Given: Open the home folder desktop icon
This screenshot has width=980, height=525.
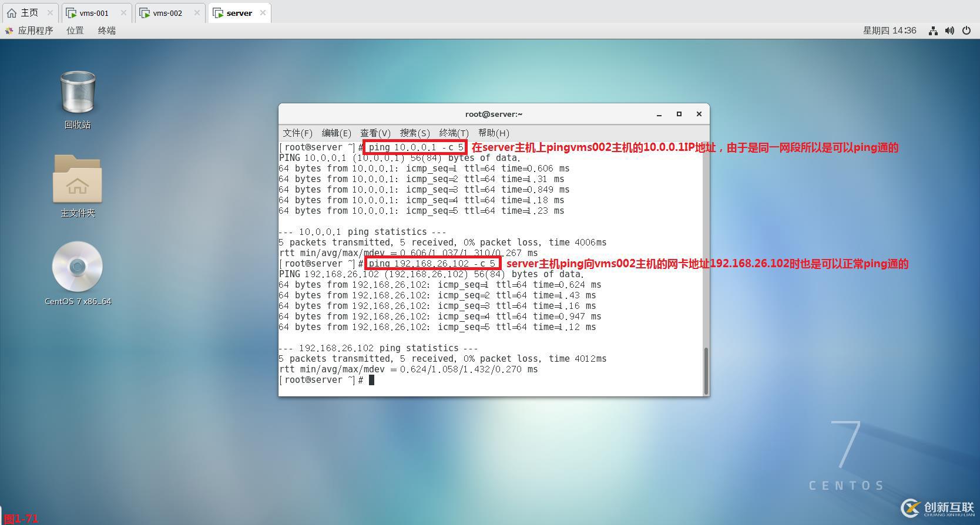Looking at the screenshot, I should 78,179.
